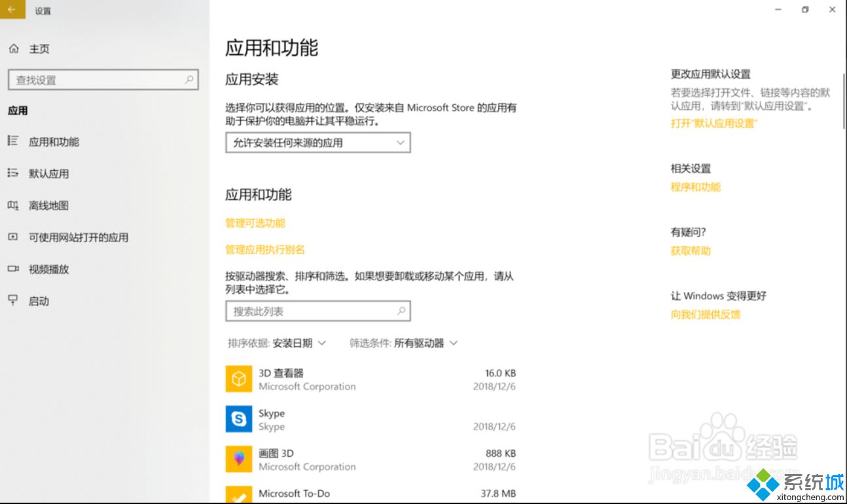The image size is (847, 504).
Task: Click the 向我们提供反馈 link
Action: 706,314
